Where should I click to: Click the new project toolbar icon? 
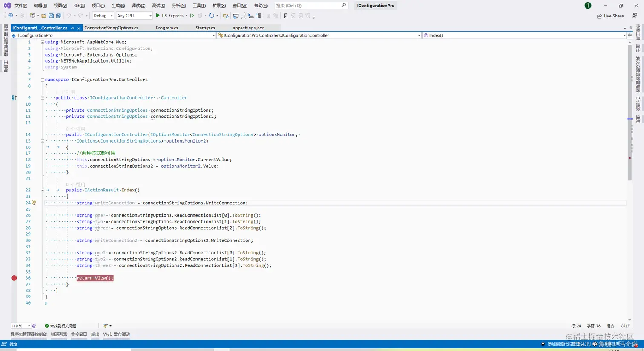[32, 16]
